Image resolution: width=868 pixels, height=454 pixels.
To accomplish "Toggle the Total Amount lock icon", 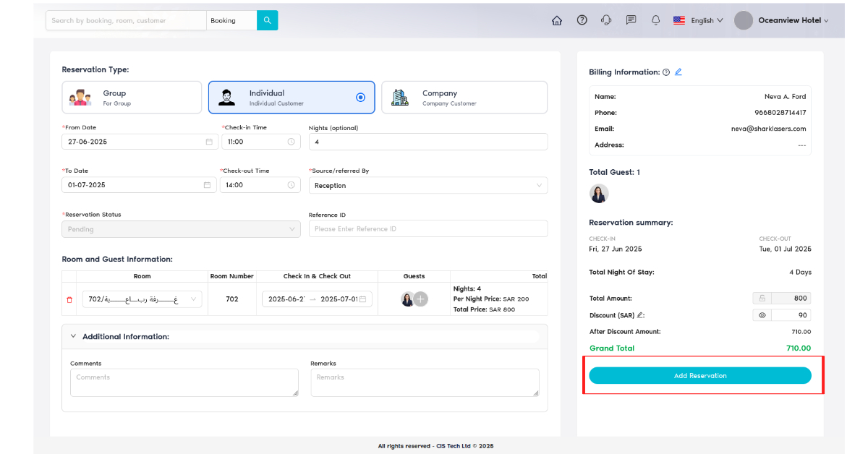I will (762, 298).
